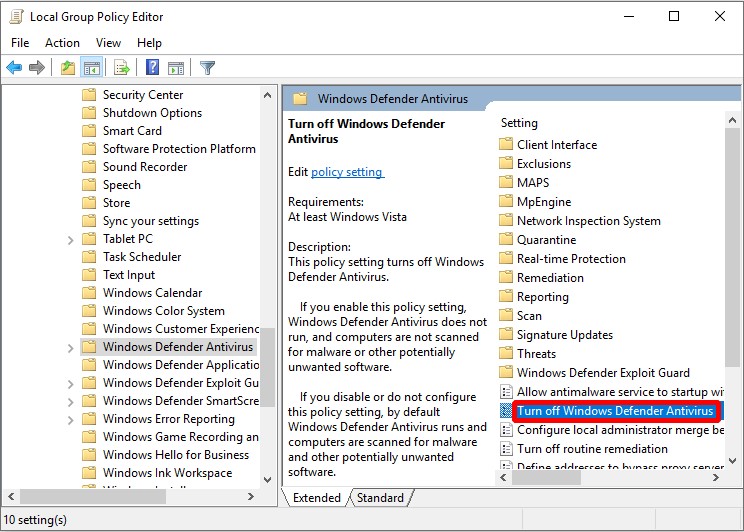This screenshot has height=532, width=744.
Task: Click the Exclusions folder icon
Action: [506, 163]
